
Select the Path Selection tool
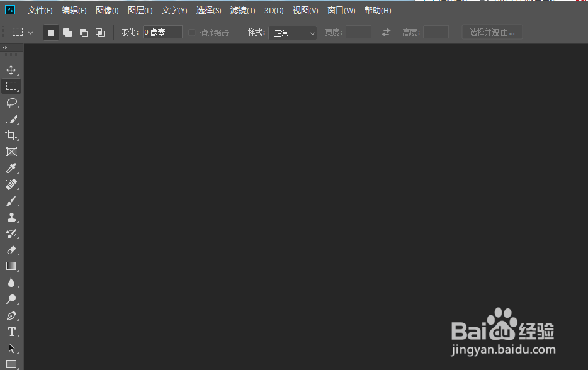click(x=11, y=348)
